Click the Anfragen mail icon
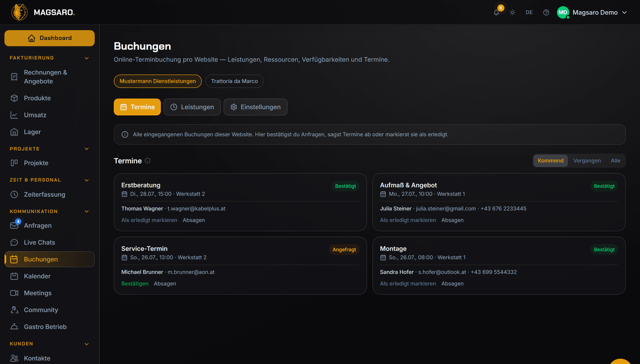The width and height of the screenshot is (640, 364). (x=14, y=225)
